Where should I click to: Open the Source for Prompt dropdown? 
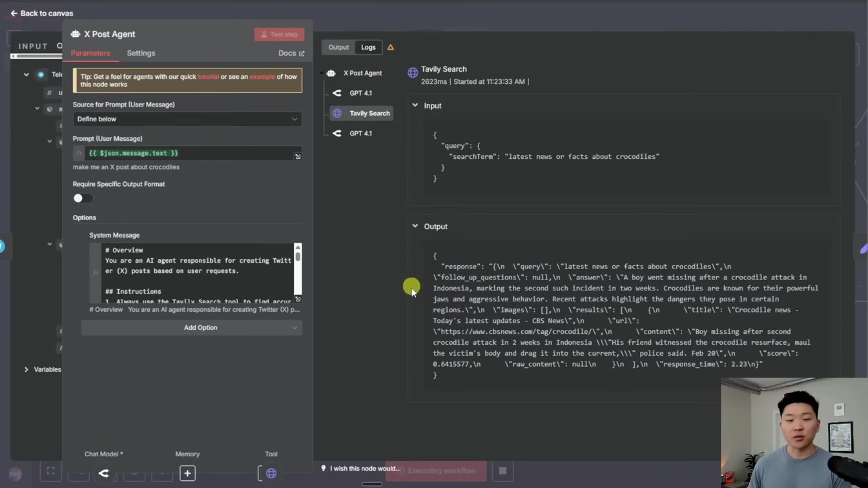[187, 119]
